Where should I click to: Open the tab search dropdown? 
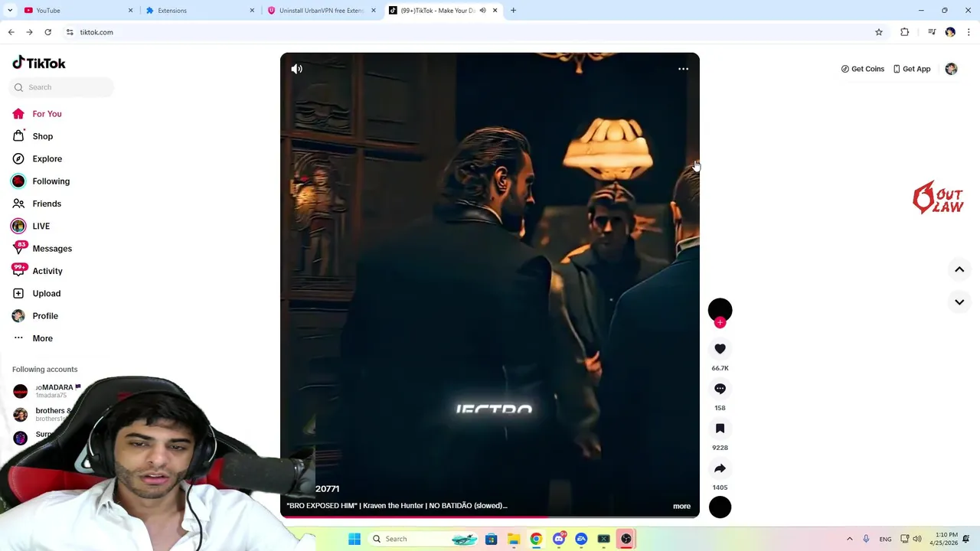click(10, 11)
